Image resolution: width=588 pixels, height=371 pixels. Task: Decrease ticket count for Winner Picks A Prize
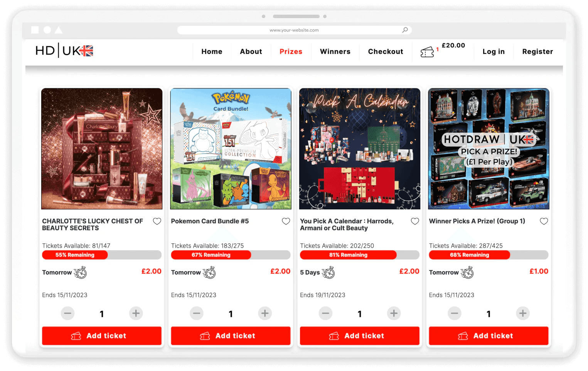(455, 313)
